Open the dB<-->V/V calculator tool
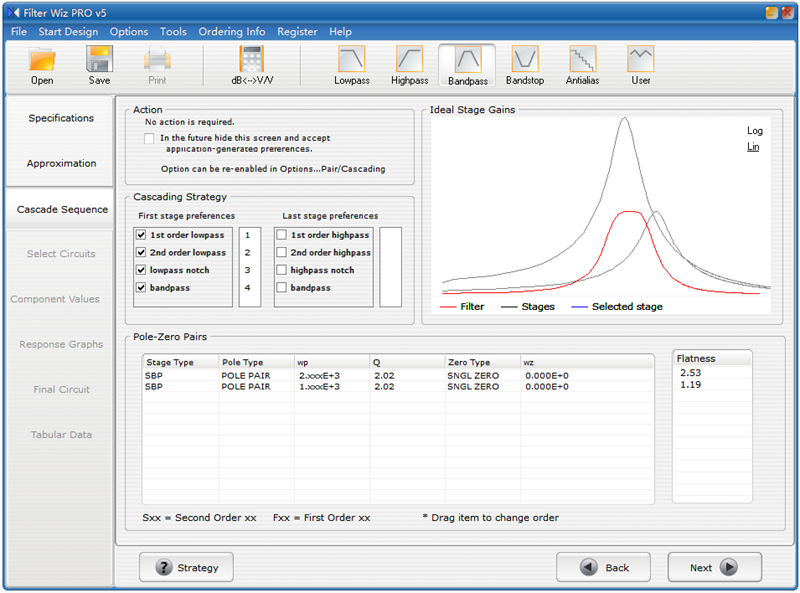The width and height of the screenshot is (800, 593). pyautogui.click(x=252, y=65)
